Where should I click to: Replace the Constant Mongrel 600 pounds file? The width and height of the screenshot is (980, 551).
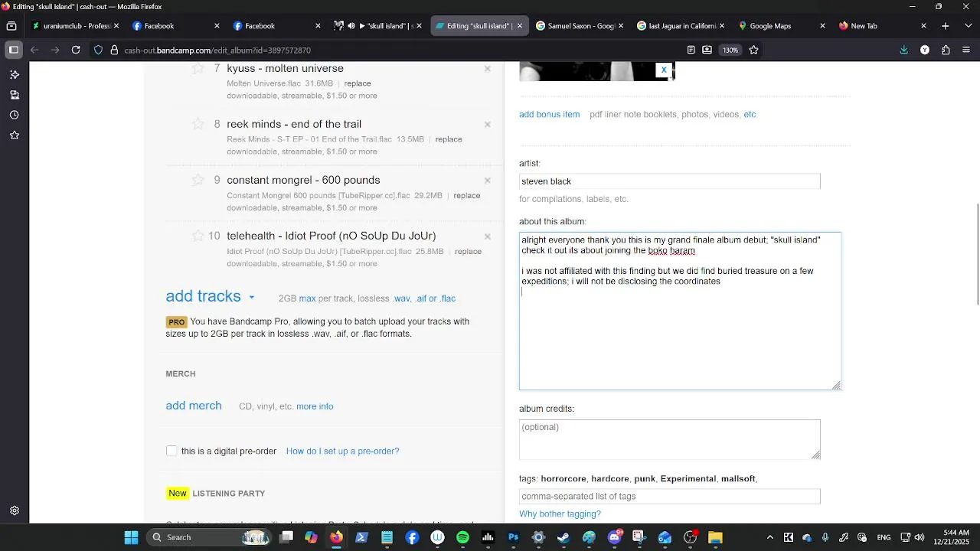pyautogui.click(x=467, y=195)
